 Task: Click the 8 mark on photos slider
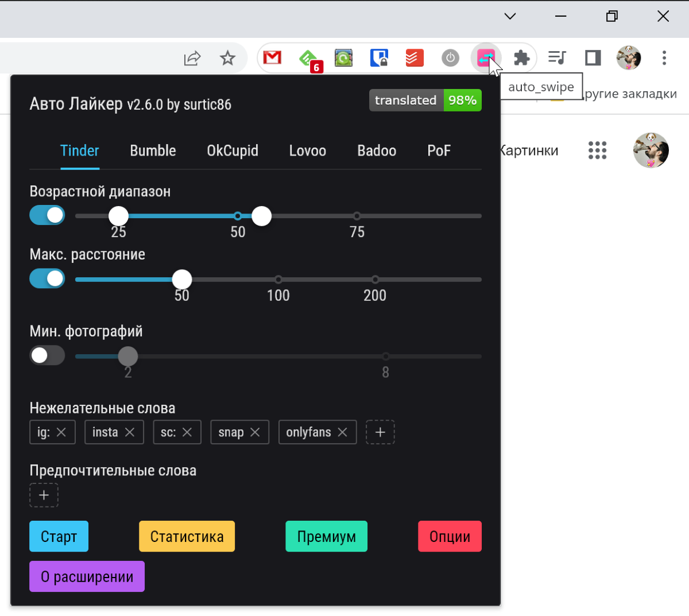pyautogui.click(x=386, y=357)
